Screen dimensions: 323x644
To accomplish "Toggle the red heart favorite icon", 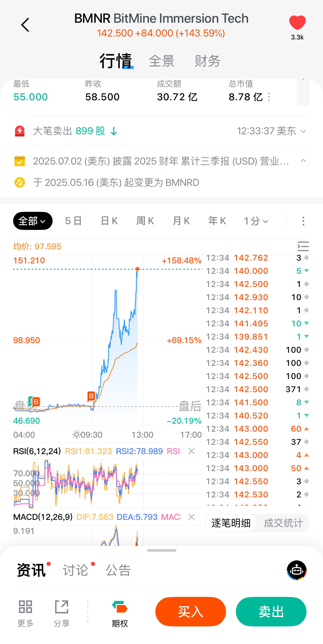I will pos(297,22).
